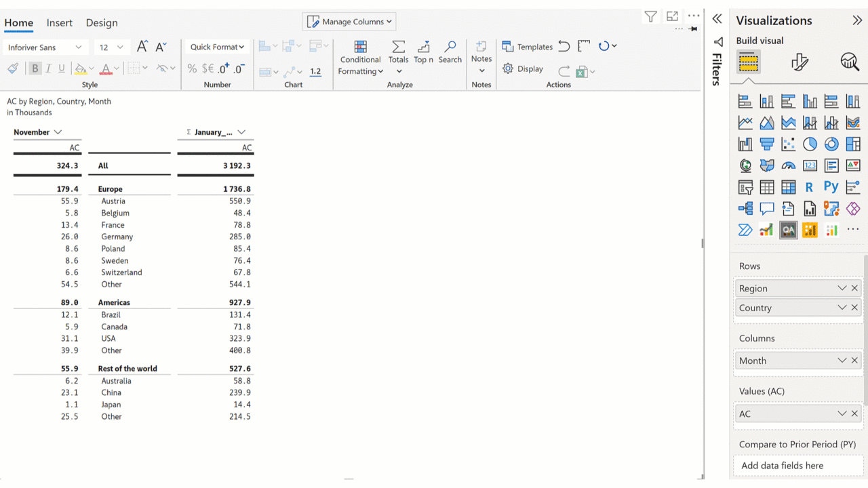The height and width of the screenshot is (488, 868).
Task: Click the Templates button
Action: 528,47
